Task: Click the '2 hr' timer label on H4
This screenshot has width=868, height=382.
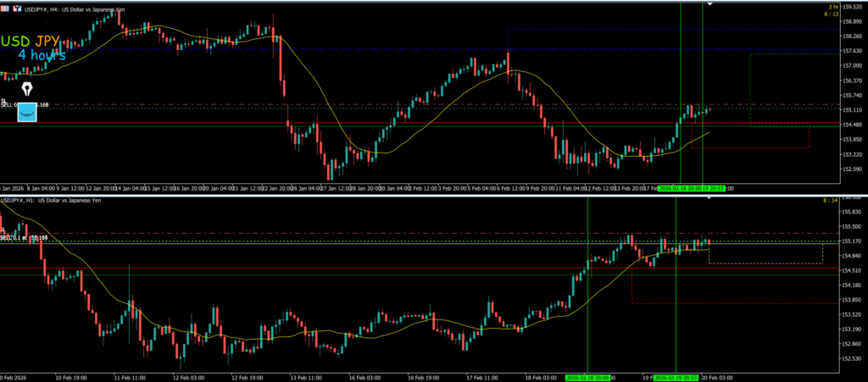Action: [x=858, y=7]
